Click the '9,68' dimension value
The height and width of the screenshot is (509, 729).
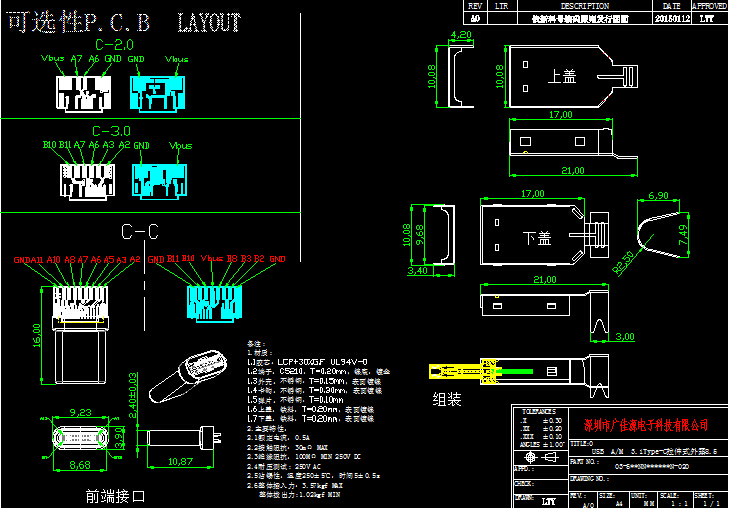[x=420, y=235]
